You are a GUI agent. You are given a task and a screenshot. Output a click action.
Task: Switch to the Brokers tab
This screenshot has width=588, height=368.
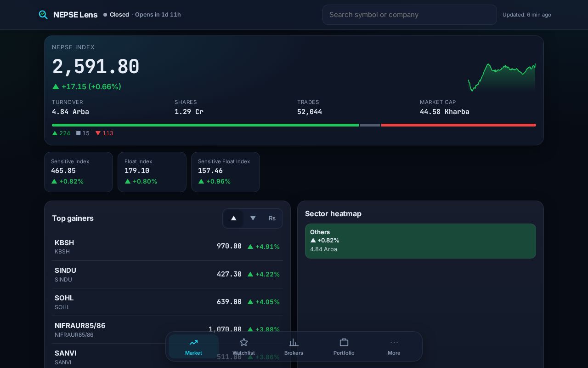(x=294, y=346)
